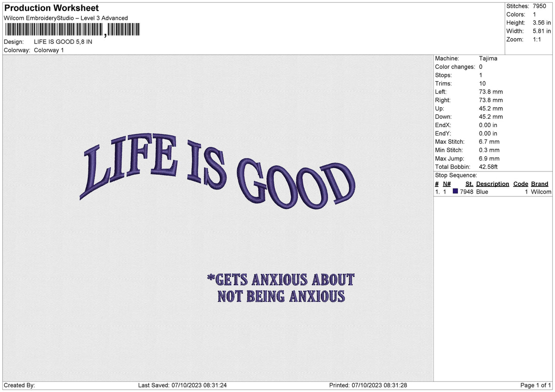
Task: Select the Width value 5.81 in
Action: pos(542,31)
